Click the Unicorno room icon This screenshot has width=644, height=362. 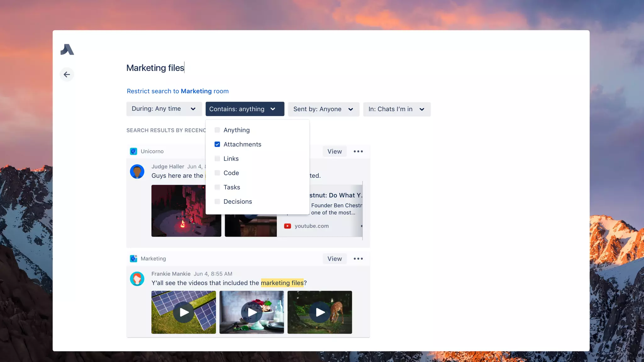133,151
